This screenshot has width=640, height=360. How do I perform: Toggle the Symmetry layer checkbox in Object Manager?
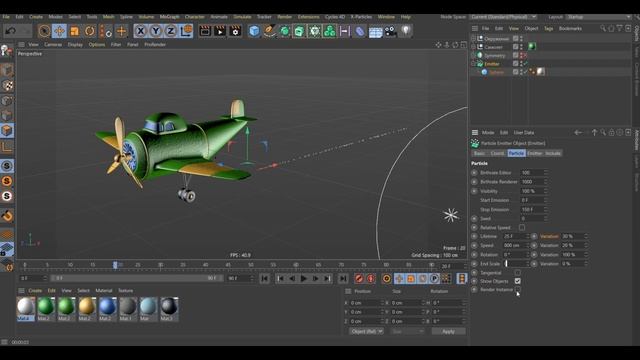(516, 55)
